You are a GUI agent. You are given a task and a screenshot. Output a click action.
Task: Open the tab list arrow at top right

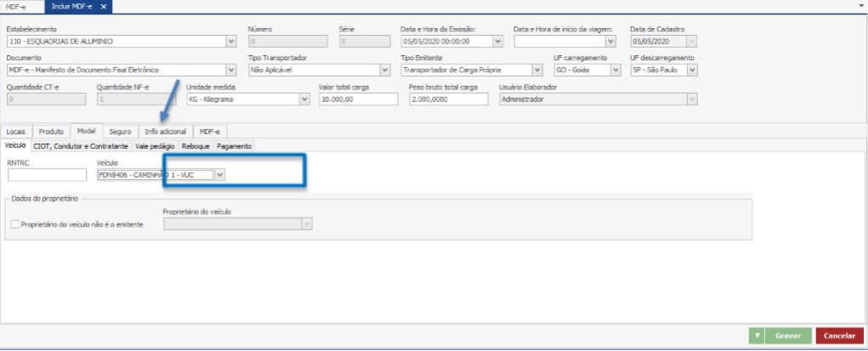pos(861,6)
